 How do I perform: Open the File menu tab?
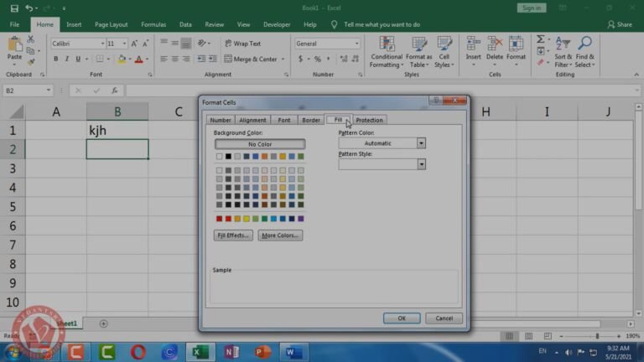point(14,24)
